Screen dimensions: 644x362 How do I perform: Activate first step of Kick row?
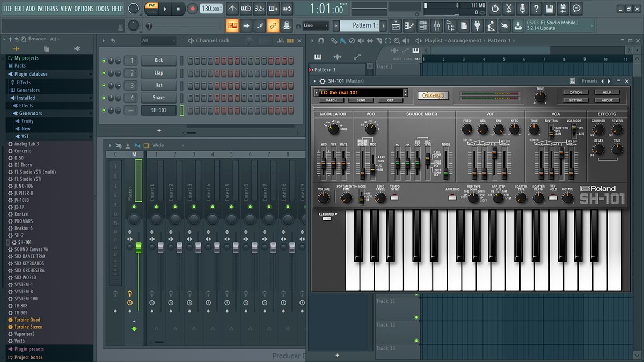coord(190,61)
